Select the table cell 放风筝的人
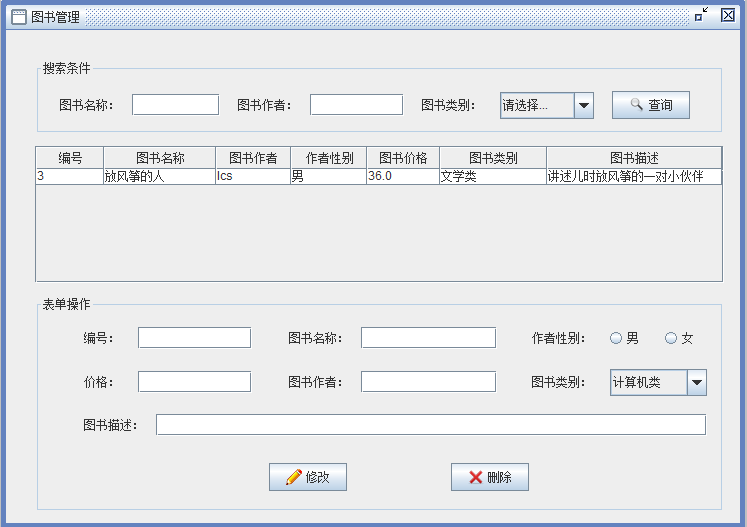This screenshot has width=747, height=527. pyautogui.click(x=160, y=176)
